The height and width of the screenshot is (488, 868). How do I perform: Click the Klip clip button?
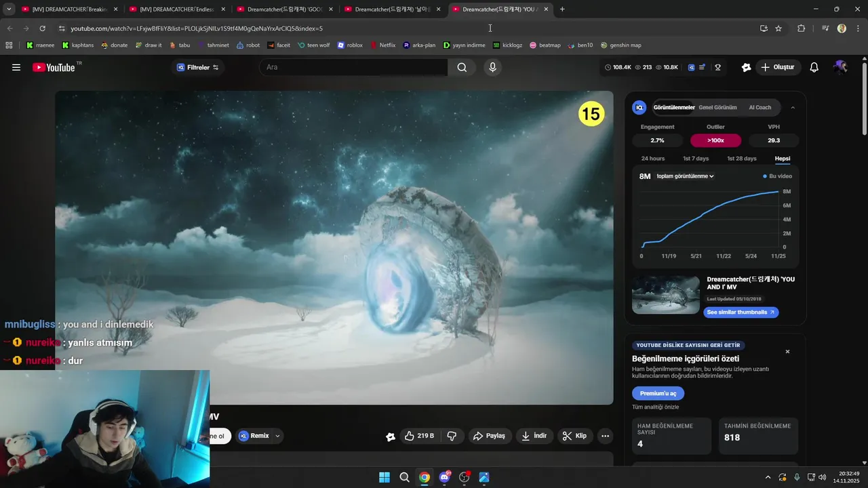[x=575, y=436]
